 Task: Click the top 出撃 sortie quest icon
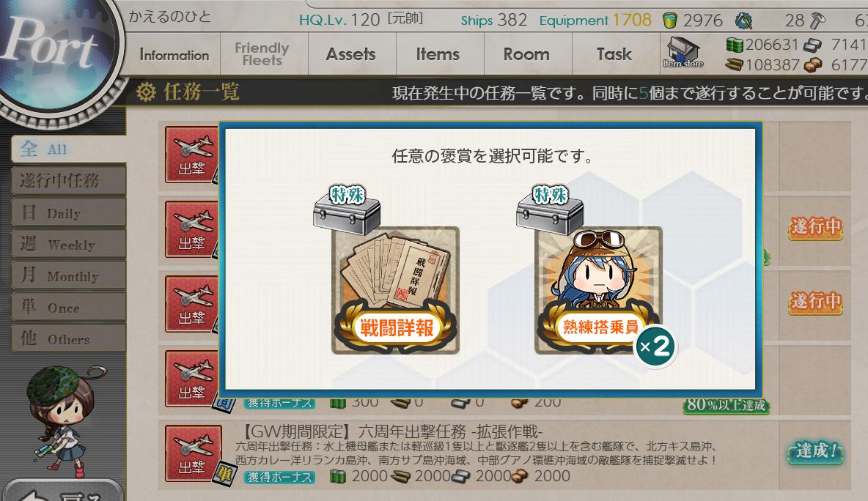click(191, 155)
